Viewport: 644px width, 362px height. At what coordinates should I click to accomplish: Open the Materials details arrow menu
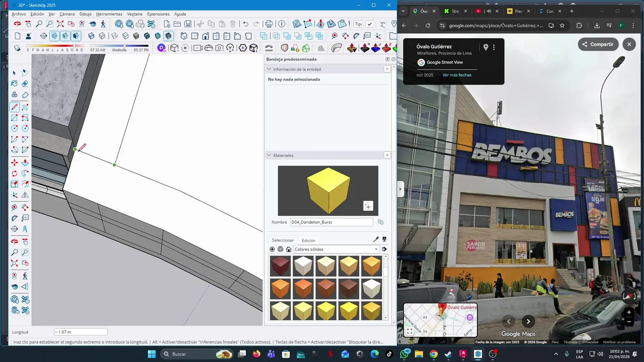[x=384, y=249]
